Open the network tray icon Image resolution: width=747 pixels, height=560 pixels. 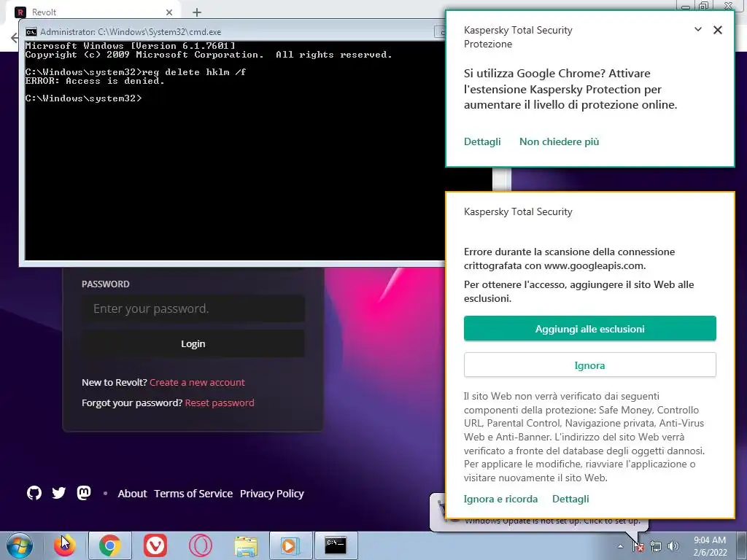tap(656, 546)
